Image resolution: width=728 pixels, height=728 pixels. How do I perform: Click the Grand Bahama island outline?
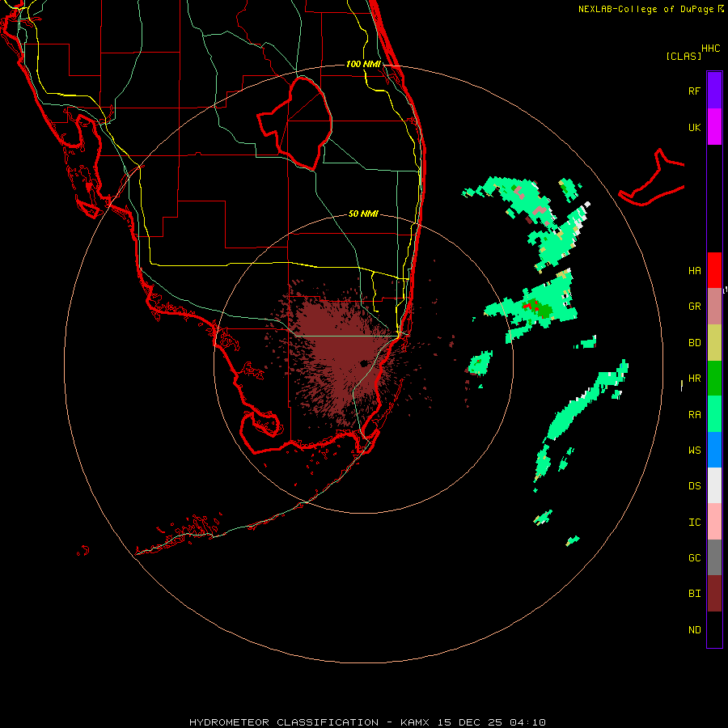[651, 179]
